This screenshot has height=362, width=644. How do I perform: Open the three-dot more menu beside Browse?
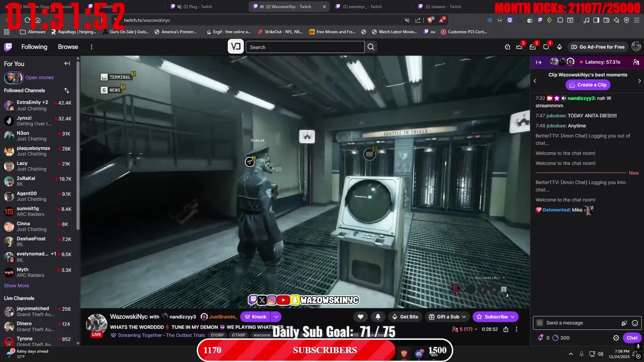[91, 47]
